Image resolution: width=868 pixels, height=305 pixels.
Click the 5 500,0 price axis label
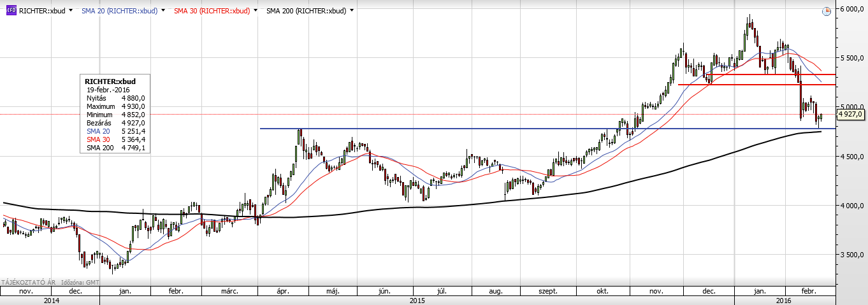click(x=853, y=57)
